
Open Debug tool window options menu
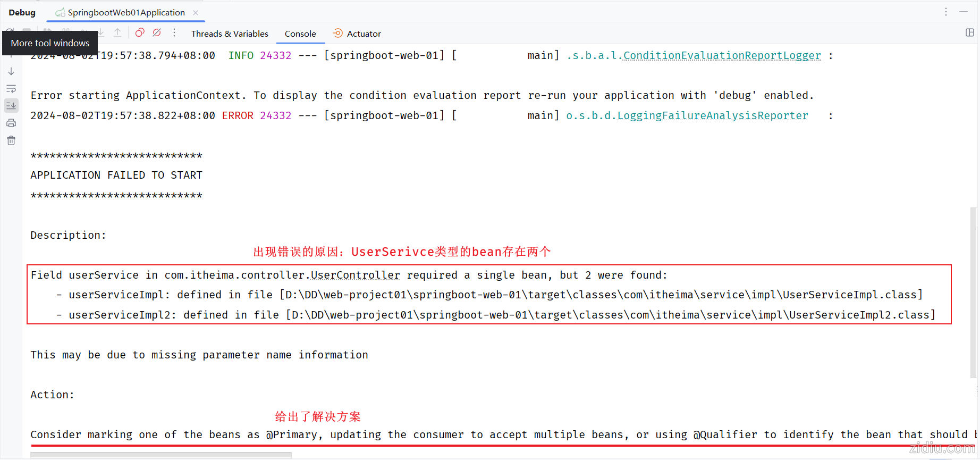[x=946, y=12]
